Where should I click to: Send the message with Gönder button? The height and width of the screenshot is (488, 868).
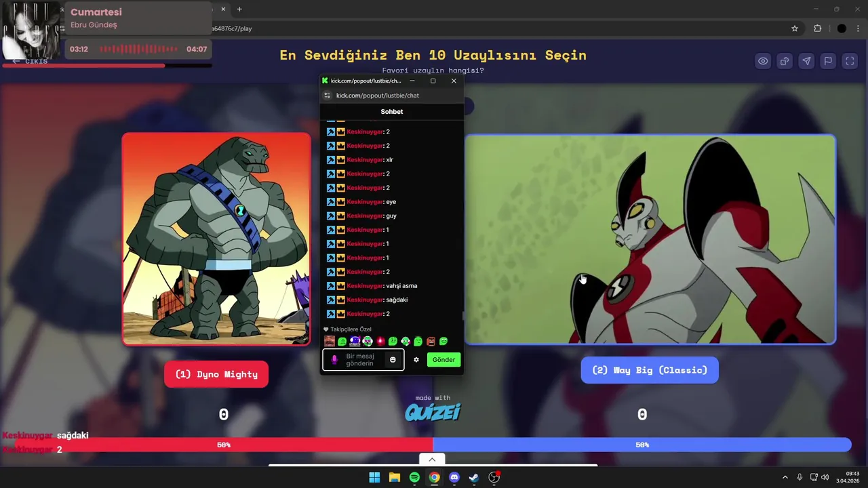click(443, 360)
